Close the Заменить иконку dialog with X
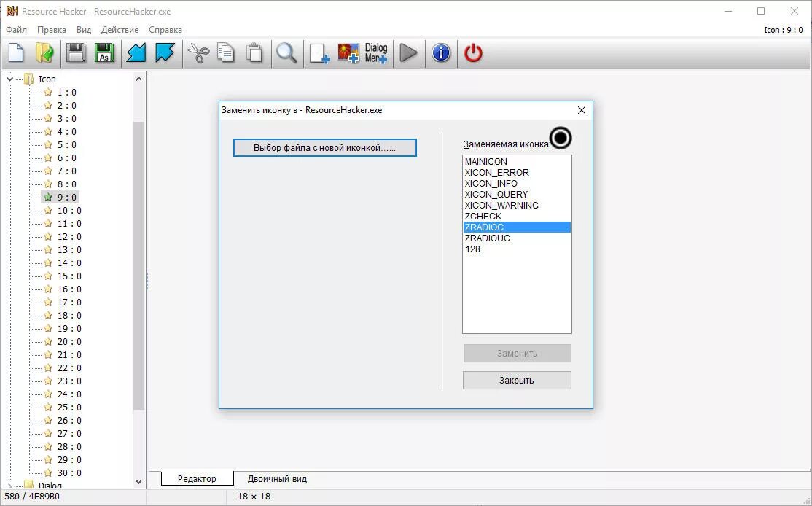812x506 pixels. tap(582, 110)
